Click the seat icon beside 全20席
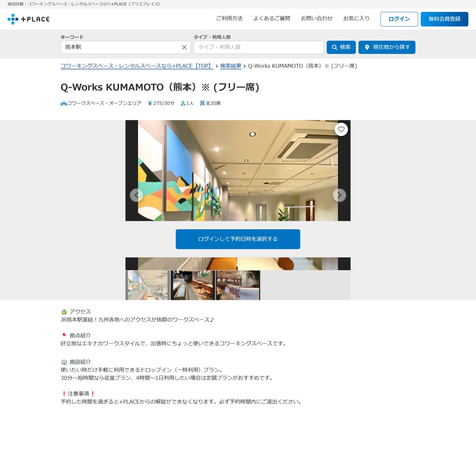The image size is (476, 459). (202, 103)
